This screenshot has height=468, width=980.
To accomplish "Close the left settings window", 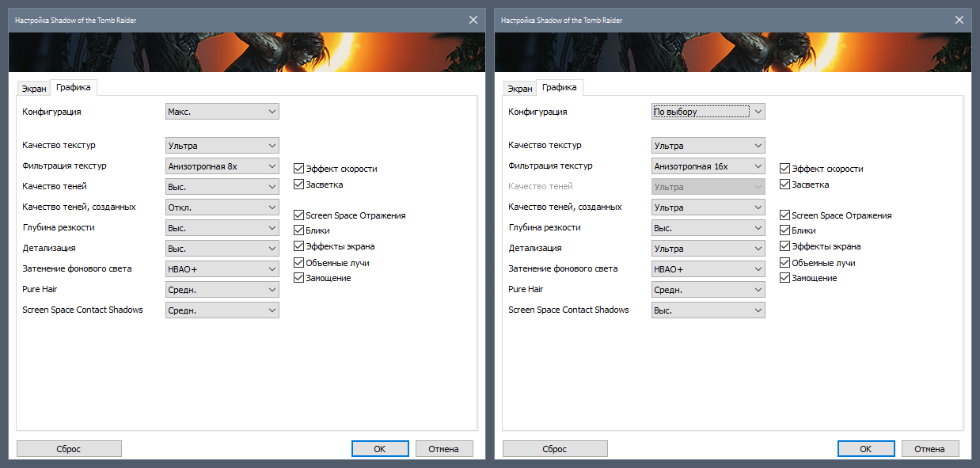I will pos(473,20).
